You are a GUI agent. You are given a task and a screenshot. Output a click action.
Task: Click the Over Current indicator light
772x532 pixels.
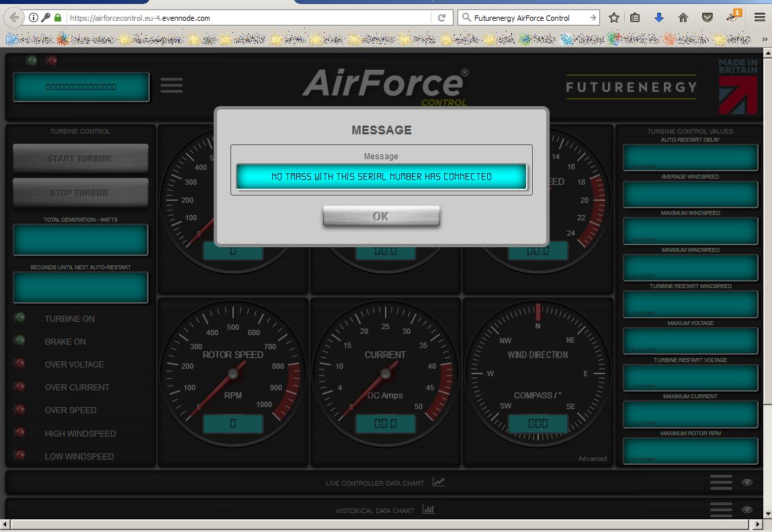[x=20, y=386]
